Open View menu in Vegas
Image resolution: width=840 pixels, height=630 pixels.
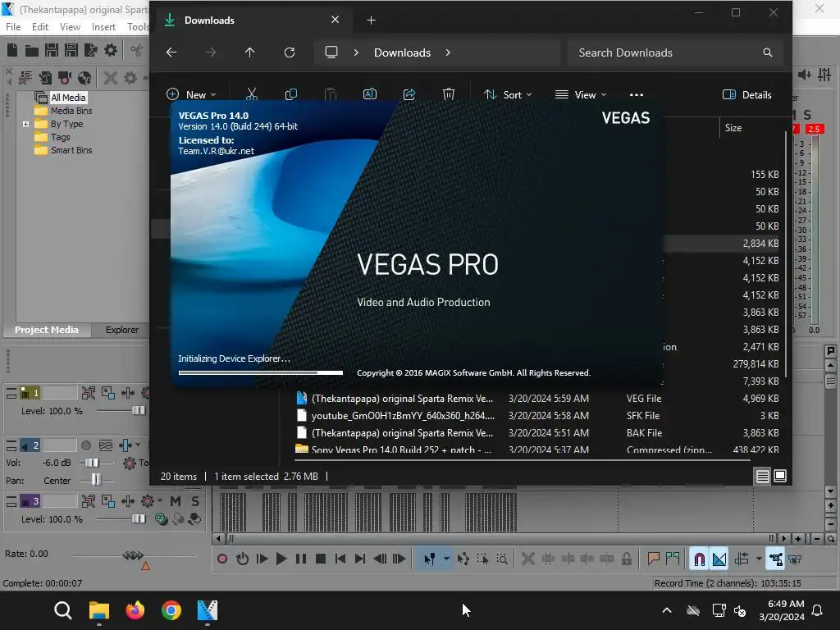[x=70, y=27]
